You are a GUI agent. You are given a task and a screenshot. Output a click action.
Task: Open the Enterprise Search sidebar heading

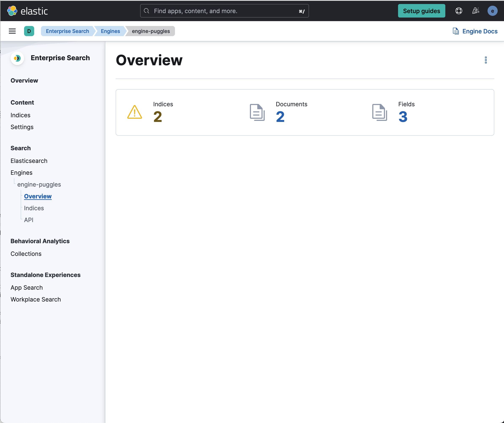[x=60, y=58]
